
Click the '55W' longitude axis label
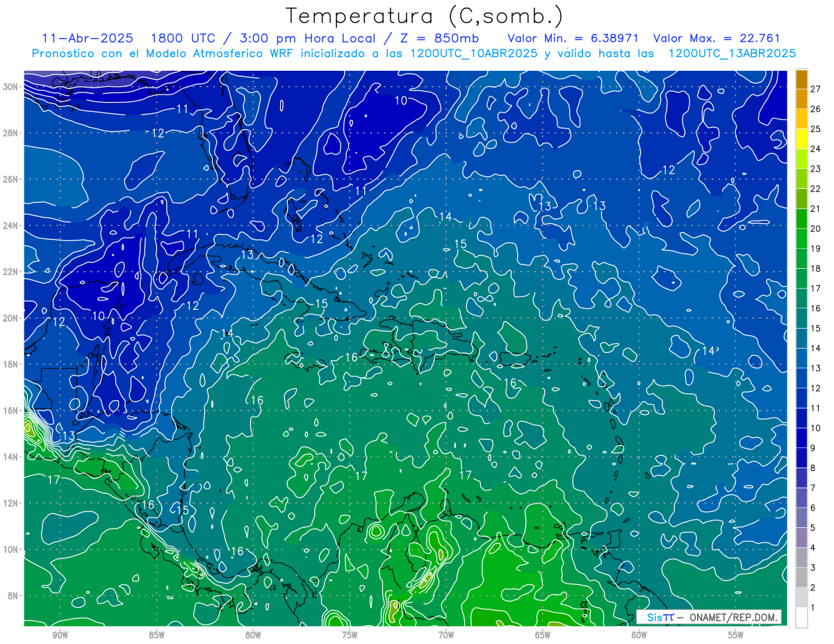[x=736, y=635]
